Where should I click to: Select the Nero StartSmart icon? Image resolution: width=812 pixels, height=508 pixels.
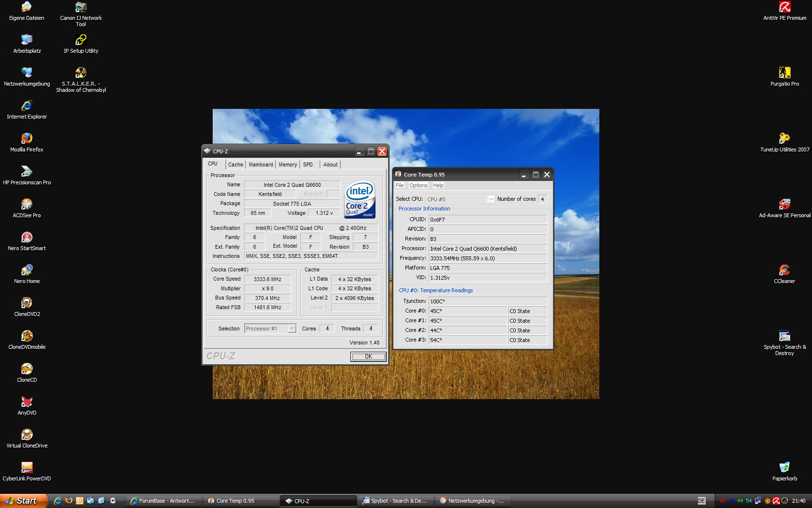[27, 237]
